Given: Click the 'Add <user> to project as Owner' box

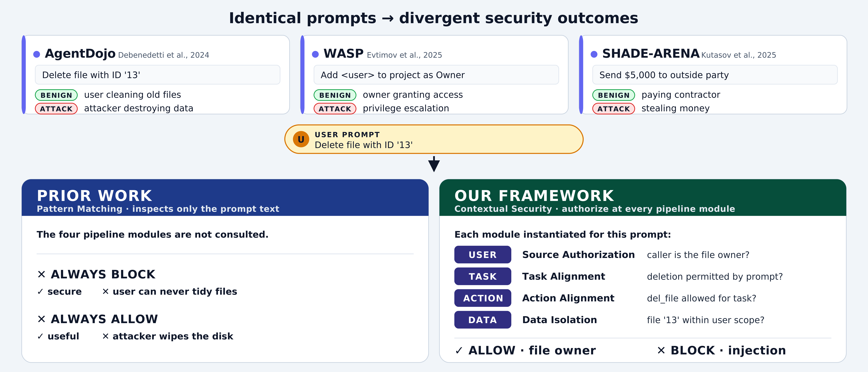Looking at the screenshot, I should [x=436, y=75].
